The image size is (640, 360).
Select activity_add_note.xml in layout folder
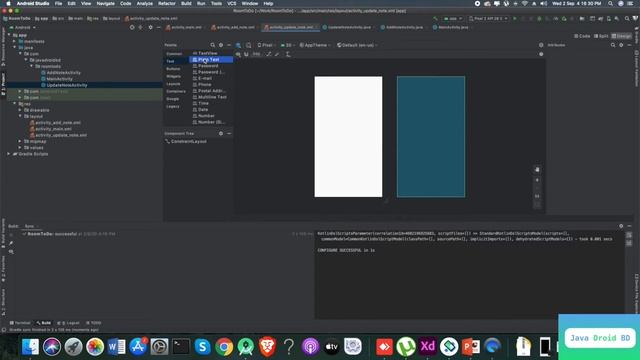click(55, 122)
